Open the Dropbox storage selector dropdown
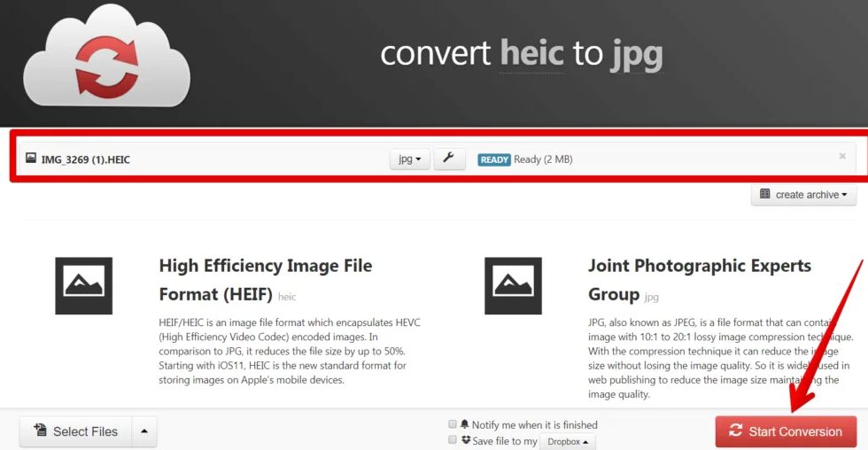This screenshot has width=868, height=450. pyautogui.click(x=567, y=441)
